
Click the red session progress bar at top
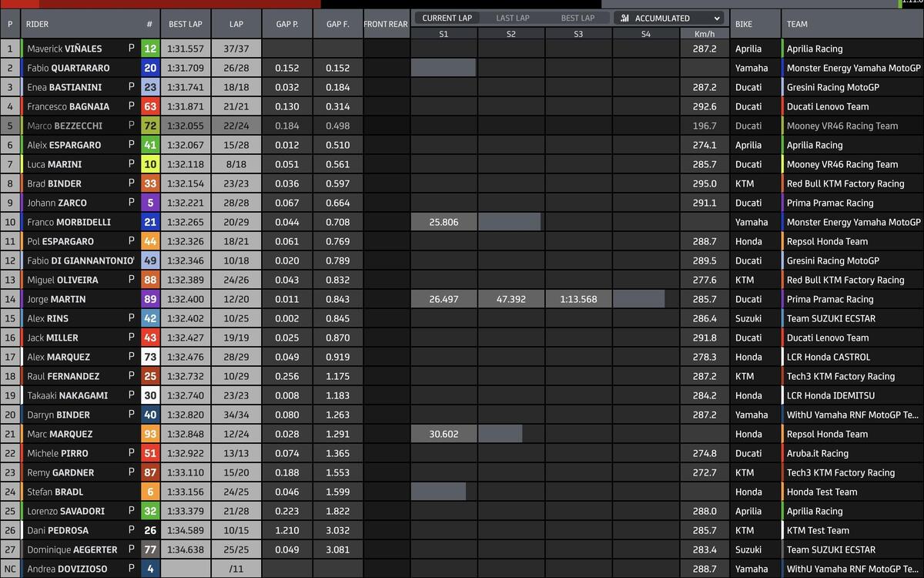pos(162,4)
